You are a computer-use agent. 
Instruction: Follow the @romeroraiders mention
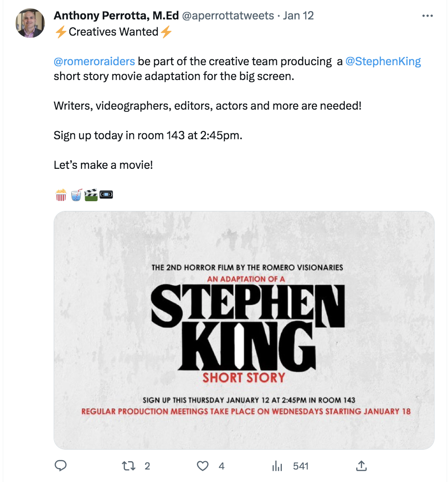click(x=94, y=62)
